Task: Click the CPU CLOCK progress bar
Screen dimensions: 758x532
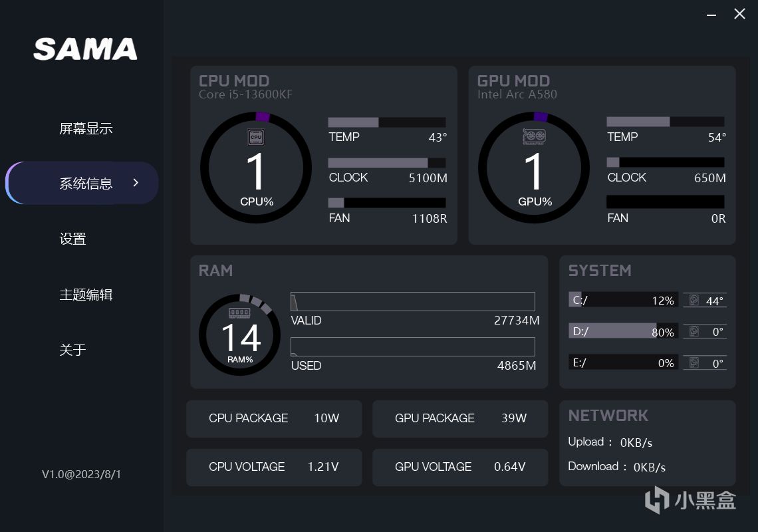Action: (386, 163)
